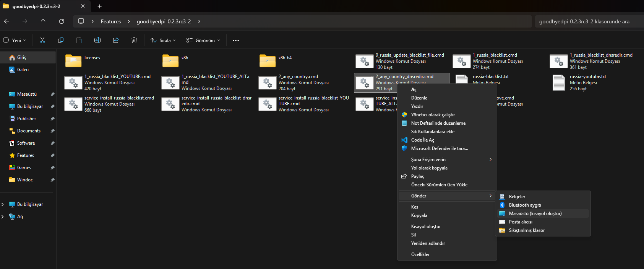This screenshot has width=644, height=269.
Task: Open pinned Windoc folder in sidebar
Action: (28, 180)
